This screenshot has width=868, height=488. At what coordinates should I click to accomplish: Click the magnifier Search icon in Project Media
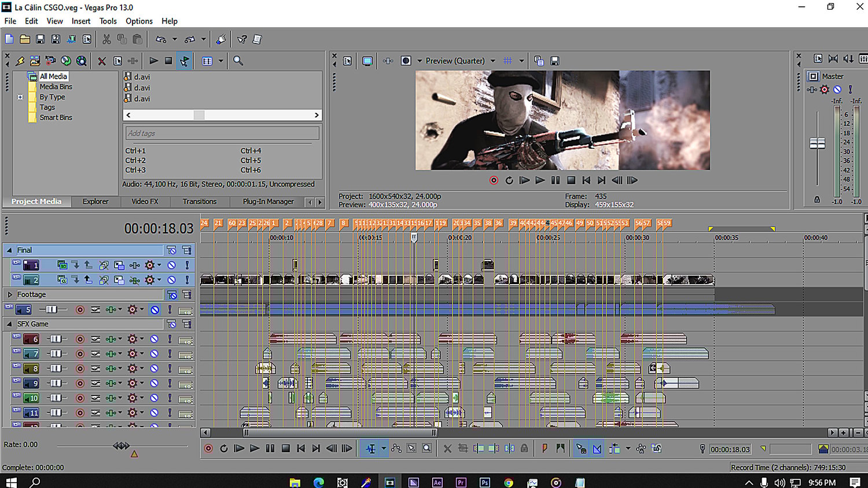(238, 61)
